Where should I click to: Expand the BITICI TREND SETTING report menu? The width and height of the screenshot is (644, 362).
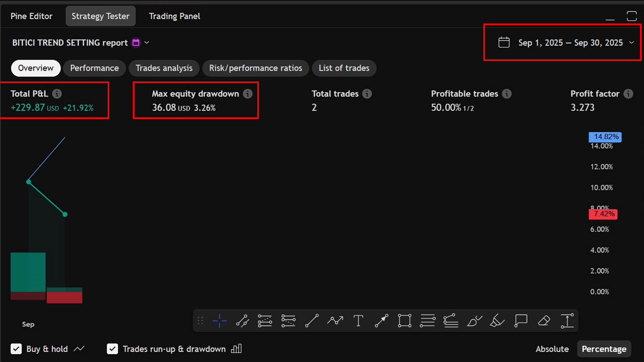tap(147, 43)
